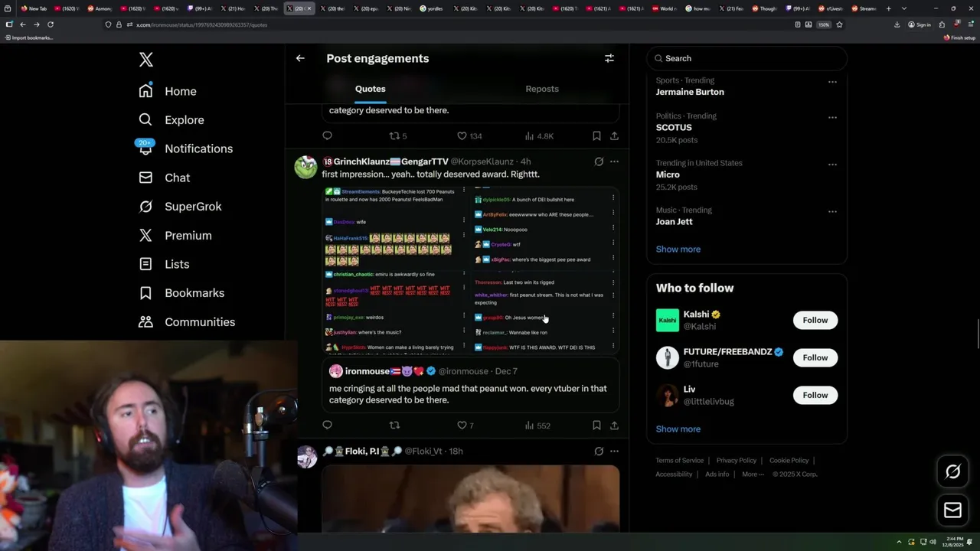
Task: View analytics showing 4.8K views
Action: [539, 135]
